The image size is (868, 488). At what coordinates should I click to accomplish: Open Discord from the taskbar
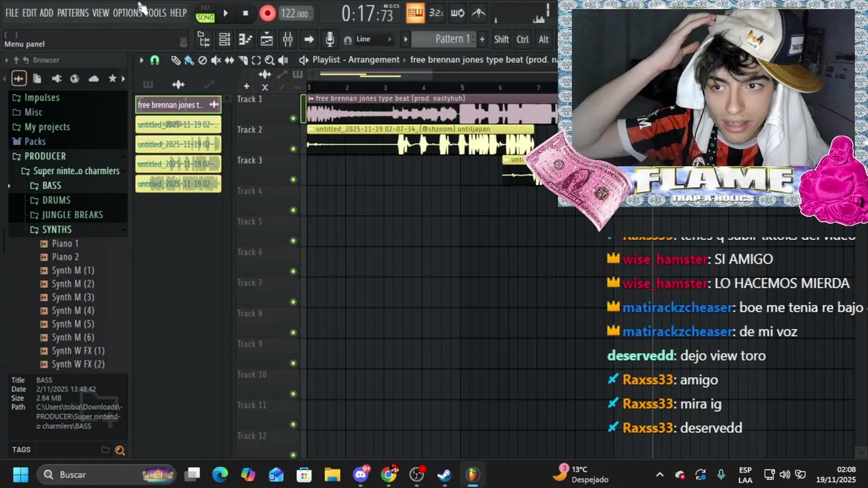[x=361, y=474]
